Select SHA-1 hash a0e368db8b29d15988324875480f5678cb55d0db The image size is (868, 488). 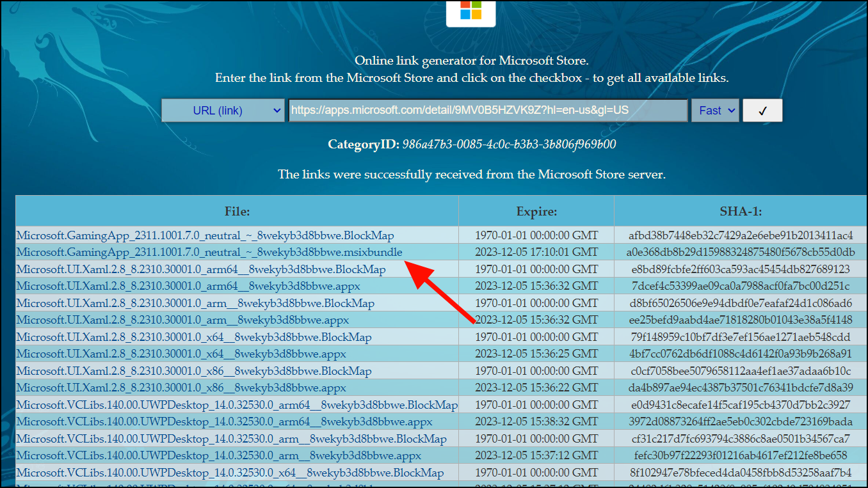click(x=741, y=252)
